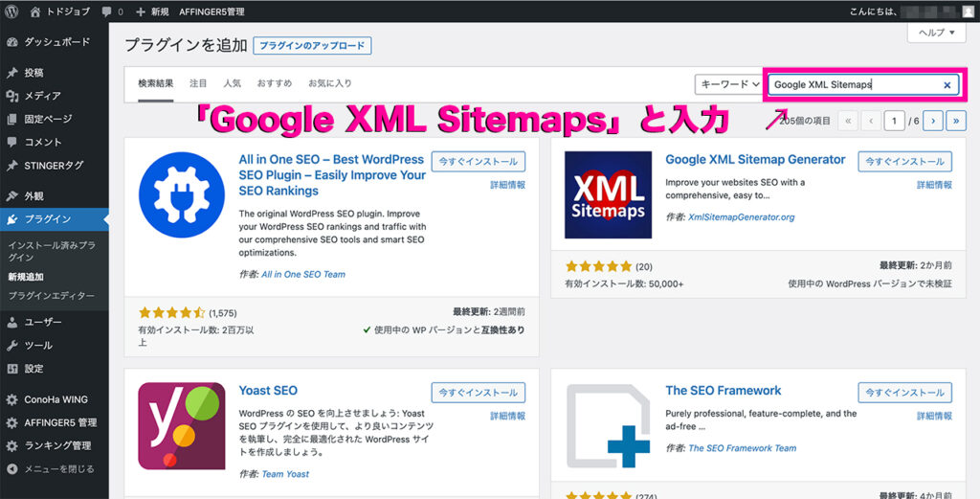Click Yoast SEO plugin icon

point(181,426)
